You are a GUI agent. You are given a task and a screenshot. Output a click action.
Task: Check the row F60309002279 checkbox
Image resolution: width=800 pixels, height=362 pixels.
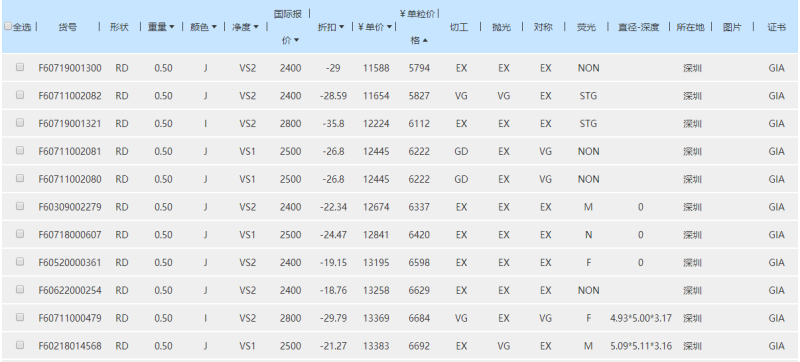pyautogui.click(x=20, y=206)
